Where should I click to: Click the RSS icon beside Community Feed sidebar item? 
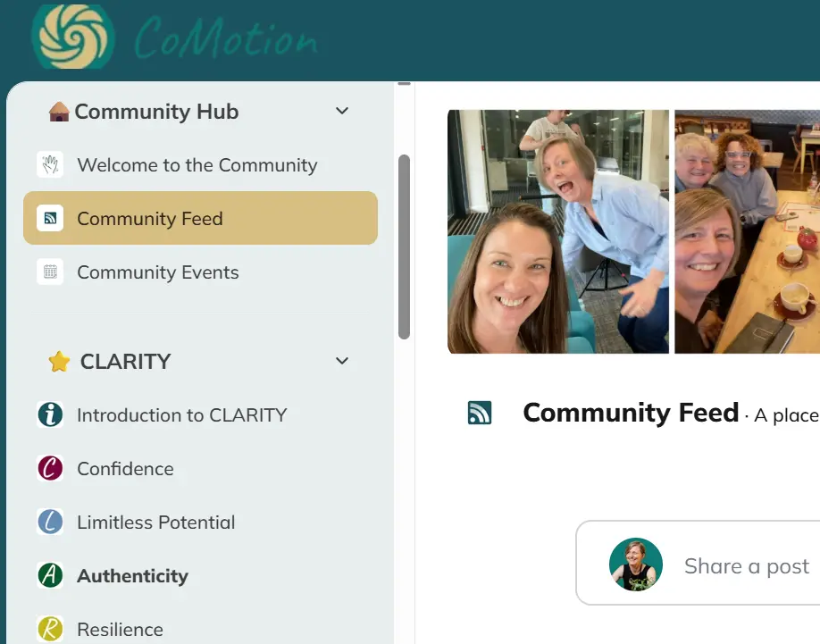click(x=50, y=218)
